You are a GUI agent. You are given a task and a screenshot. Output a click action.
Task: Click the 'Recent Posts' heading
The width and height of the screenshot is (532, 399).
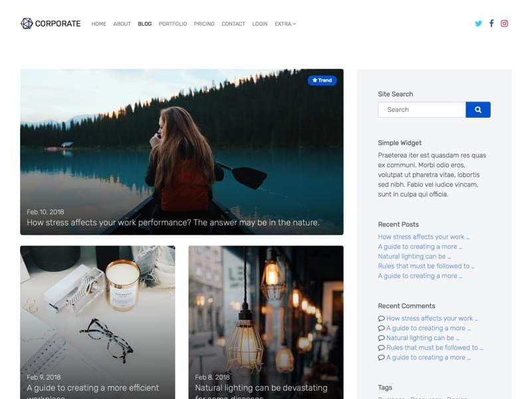click(x=398, y=225)
